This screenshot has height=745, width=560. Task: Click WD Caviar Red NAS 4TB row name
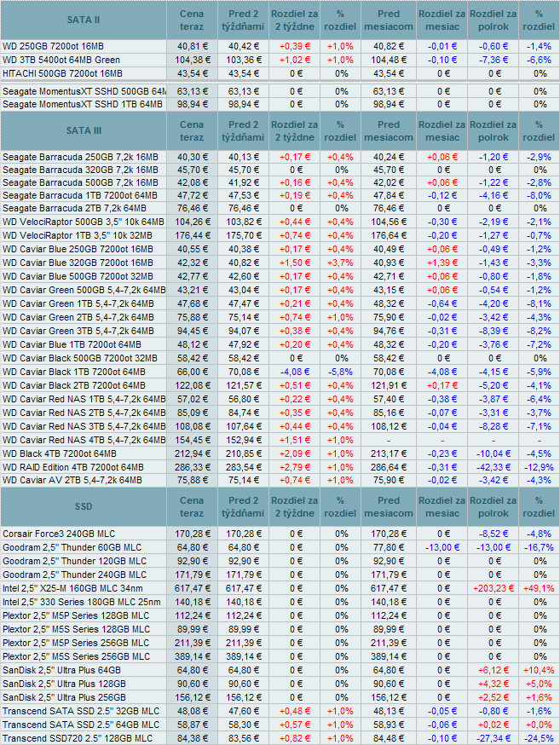pyautogui.click(x=84, y=440)
